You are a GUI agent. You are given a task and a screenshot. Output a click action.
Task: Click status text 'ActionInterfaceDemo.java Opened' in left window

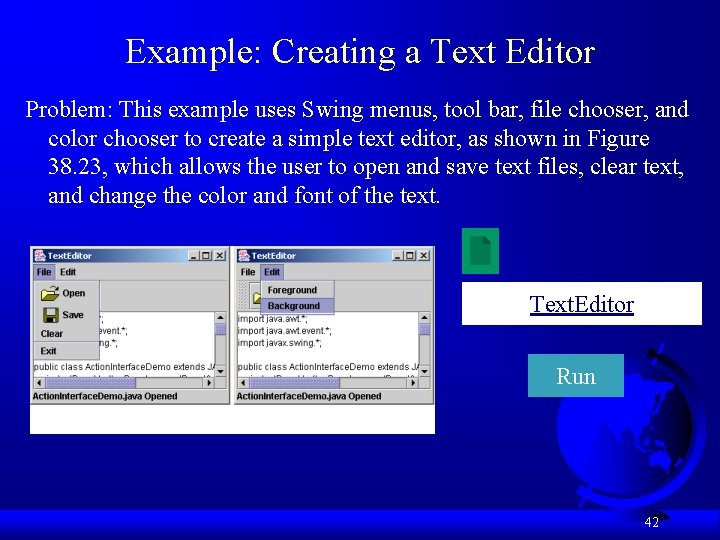pyautogui.click(x=105, y=396)
